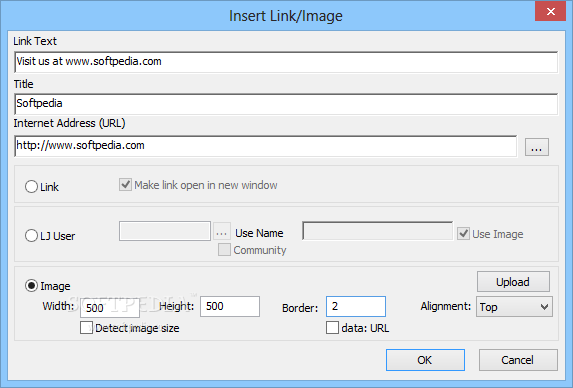
Task: Click the Cancel button
Action: click(x=518, y=360)
